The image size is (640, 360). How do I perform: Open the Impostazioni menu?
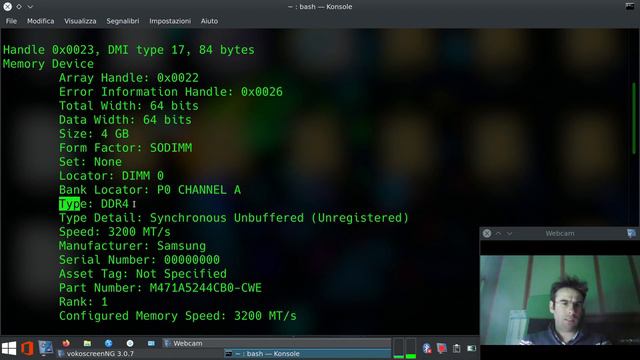coord(170,21)
